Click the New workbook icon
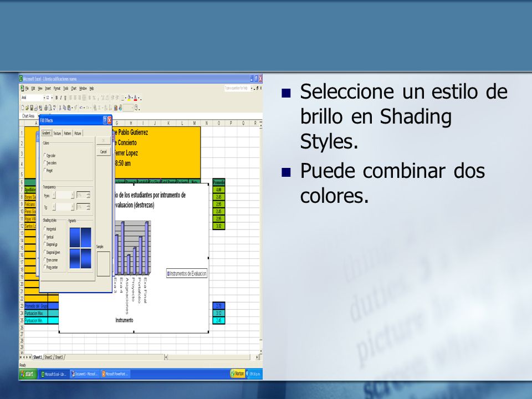This screenshot has width=532, height=399. tap(23, 108)
